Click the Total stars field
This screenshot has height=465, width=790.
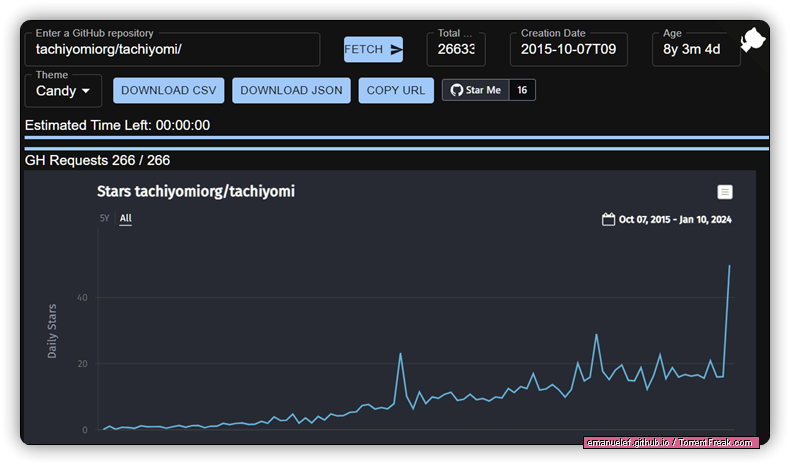(x=456, y=49)
